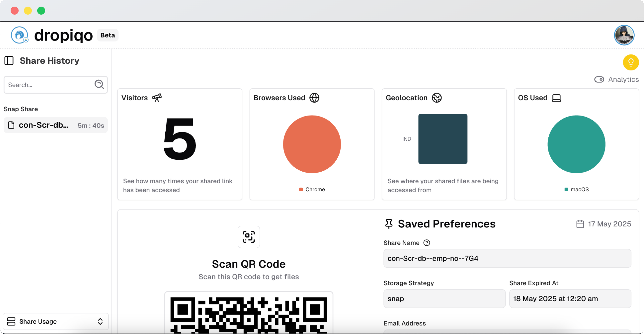
Task: Click the visitor count 5
Action: [180, 139]
